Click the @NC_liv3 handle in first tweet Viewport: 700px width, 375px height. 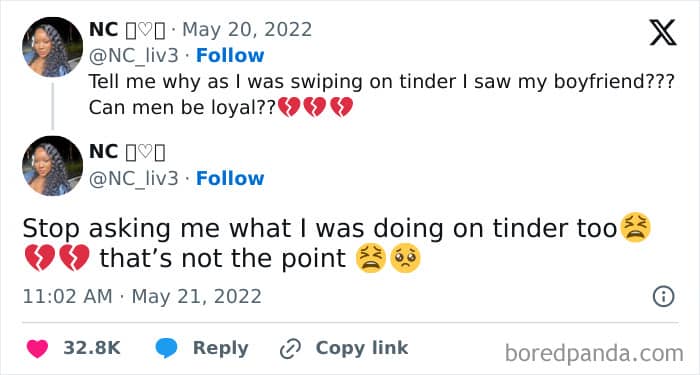point(133,56)
